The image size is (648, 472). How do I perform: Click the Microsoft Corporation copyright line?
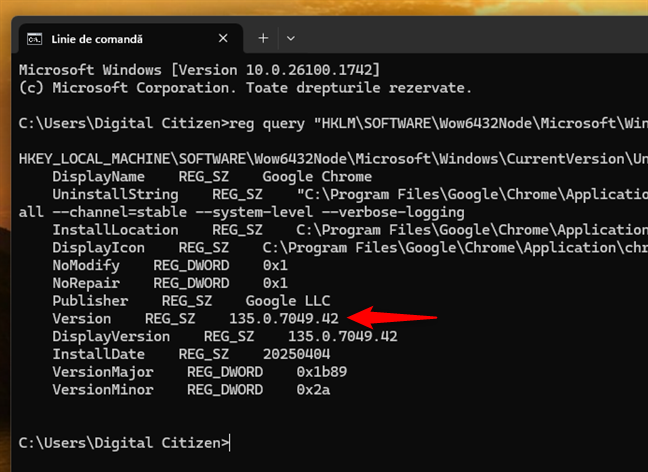click(x=245, y=88)
